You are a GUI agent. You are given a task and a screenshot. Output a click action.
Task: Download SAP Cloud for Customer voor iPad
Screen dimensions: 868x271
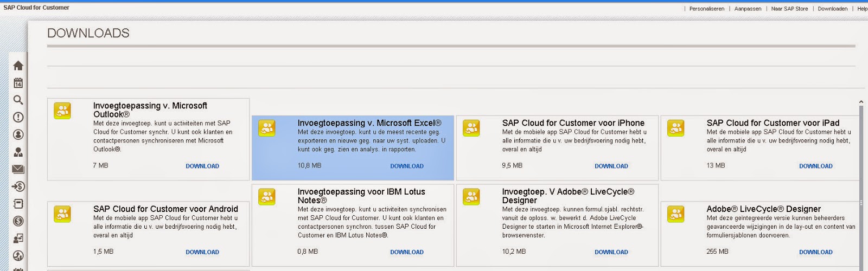point(815,166)
